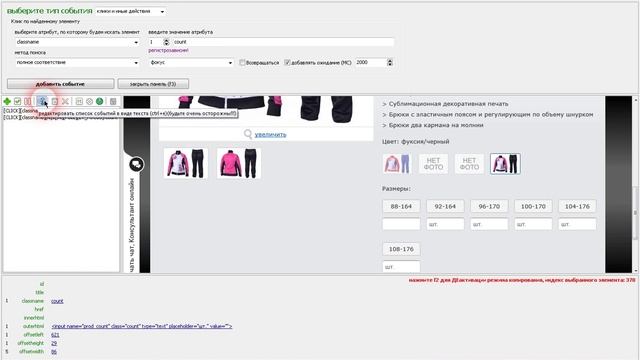This screenshot has height=360, width=640.
Task: Click the offsetwidth value 86 link
Action: pos(54,351)
